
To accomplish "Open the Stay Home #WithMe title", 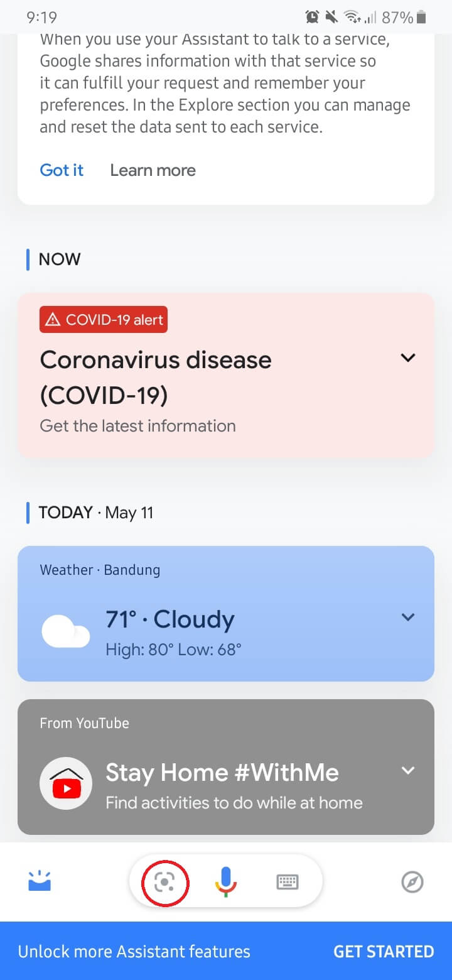I will (222, 773).
